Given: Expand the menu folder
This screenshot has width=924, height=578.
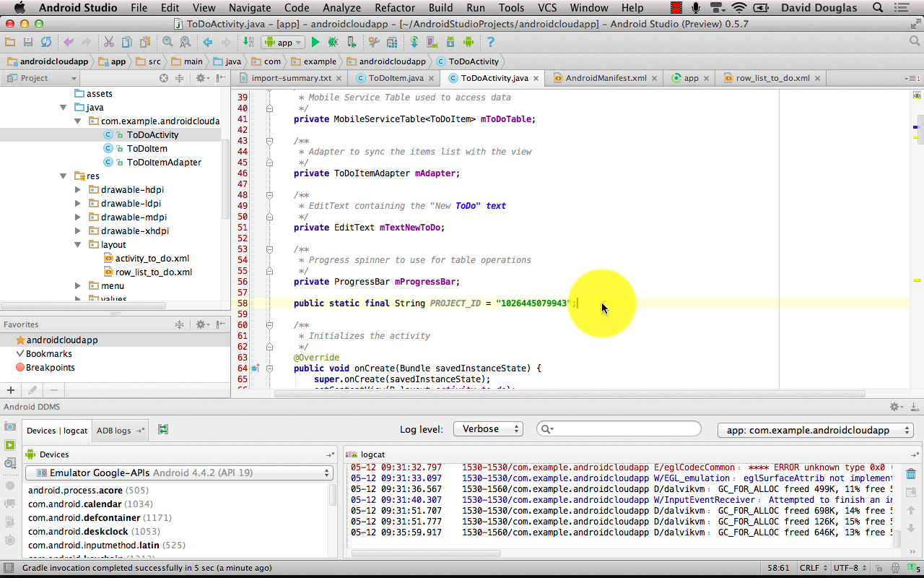Looking at the screenshot, I should click(78, 286).
